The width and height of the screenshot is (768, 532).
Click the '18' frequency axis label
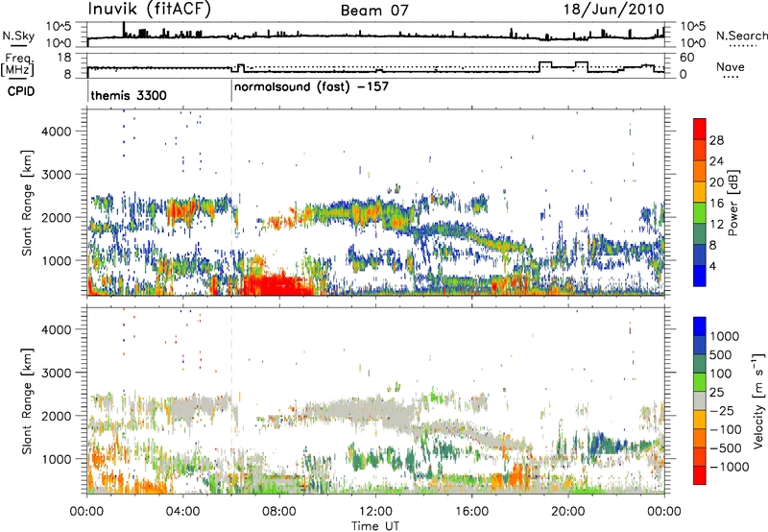pos(63,58)
